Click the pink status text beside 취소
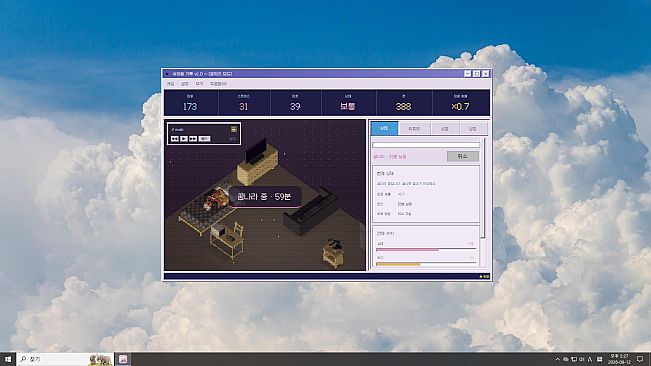651x366 pixels. point(390,157)
